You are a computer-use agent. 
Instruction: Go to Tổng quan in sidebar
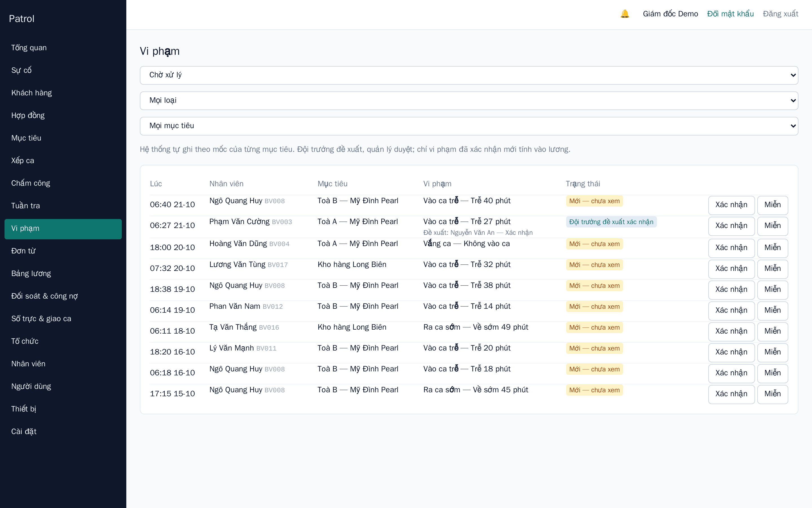tap(63, 48)
